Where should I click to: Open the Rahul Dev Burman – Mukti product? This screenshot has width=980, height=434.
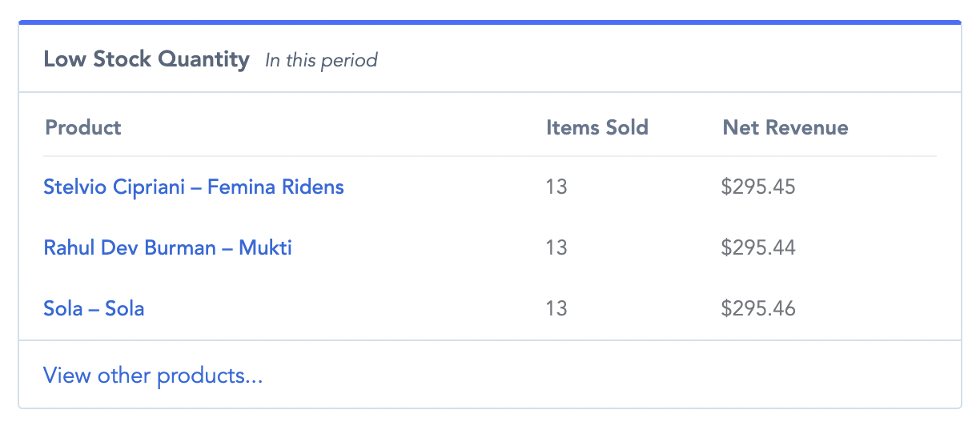coord(167,247)
